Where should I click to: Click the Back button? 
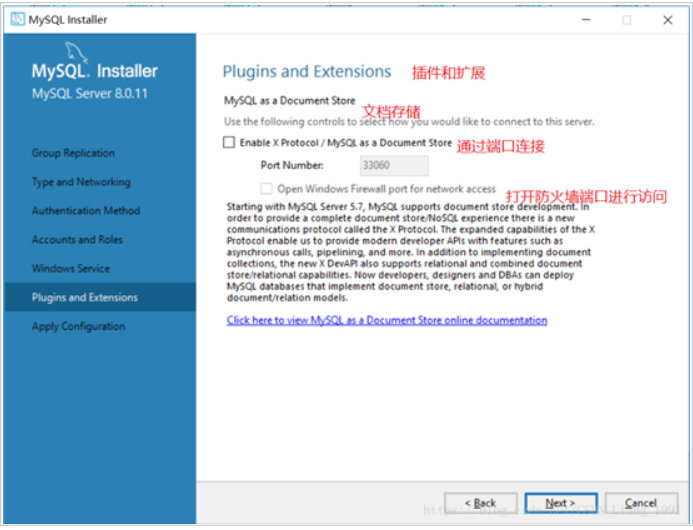click(x=480, y=503)
